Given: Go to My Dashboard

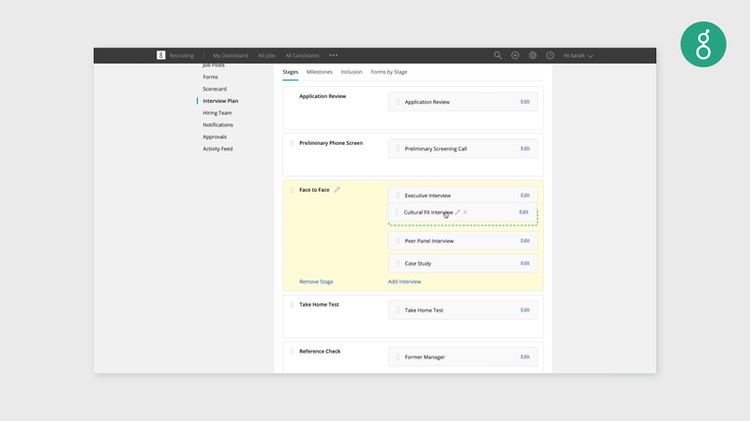Looking at the screenshot, I should click(x=231, y=55).
